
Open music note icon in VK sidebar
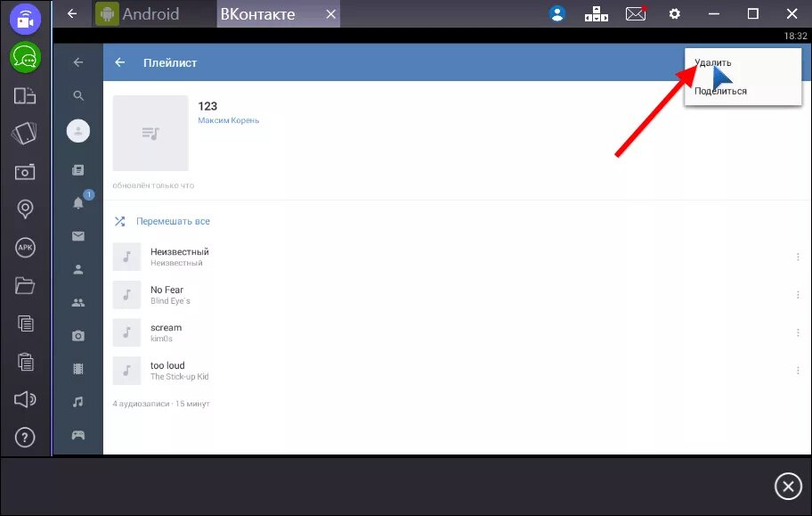[78, 402]
